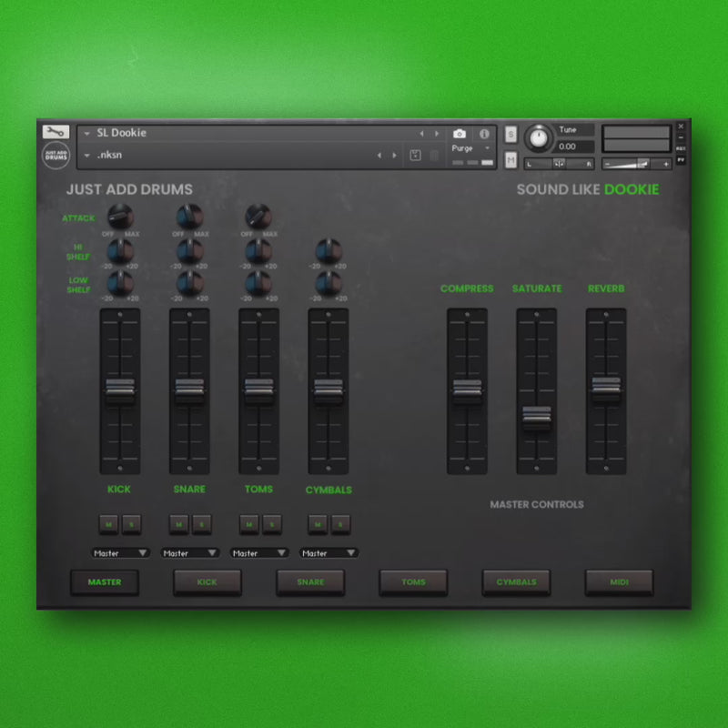Expand the Purge dropdown menu
Image resolution: width=728 pixels, height=728 pixels.
tap(472, 148)
